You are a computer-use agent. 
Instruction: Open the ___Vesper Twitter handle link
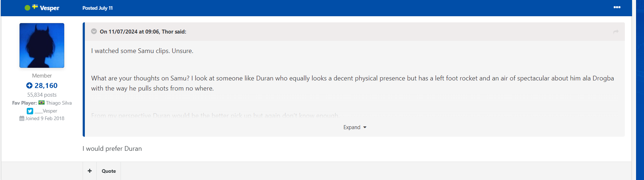(46, 111)
